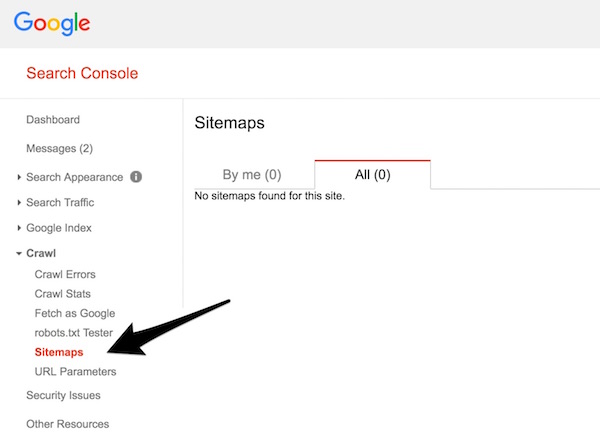The width and height of the screenshot is (600, 438).
Task: Select the All (0) tab
Action: [x=373, y=175]
